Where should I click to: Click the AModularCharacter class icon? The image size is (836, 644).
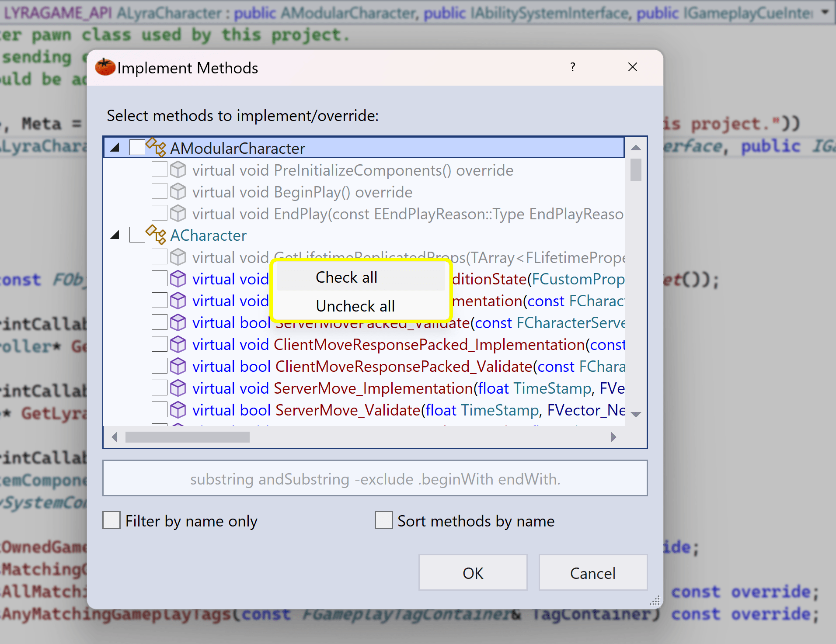pyautogui.click(x=156, y=148)
